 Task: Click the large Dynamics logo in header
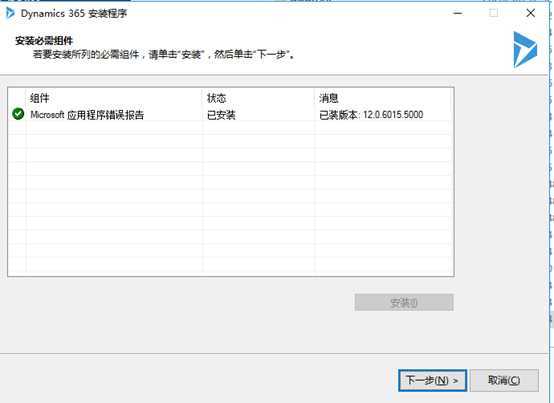click(525, 49)
